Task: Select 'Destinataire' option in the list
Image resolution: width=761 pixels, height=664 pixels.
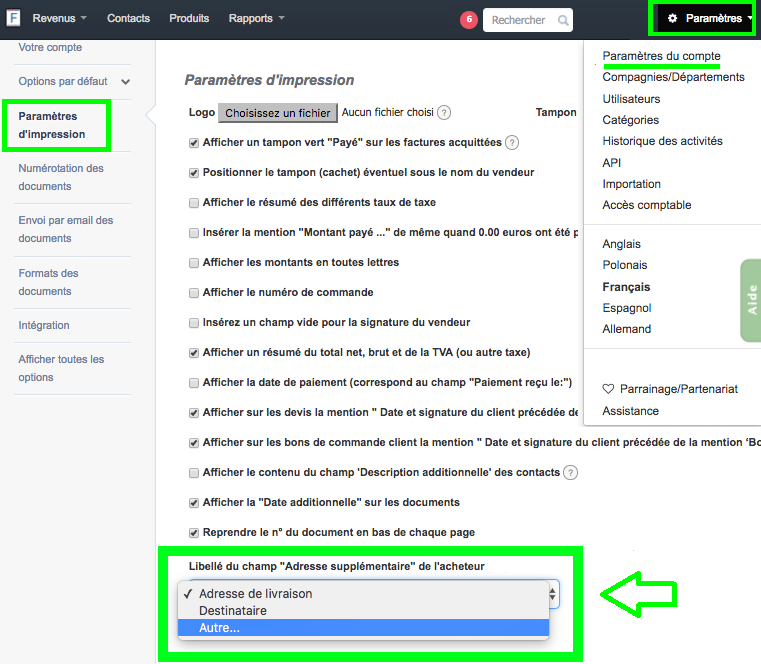Action: point(363,611)
